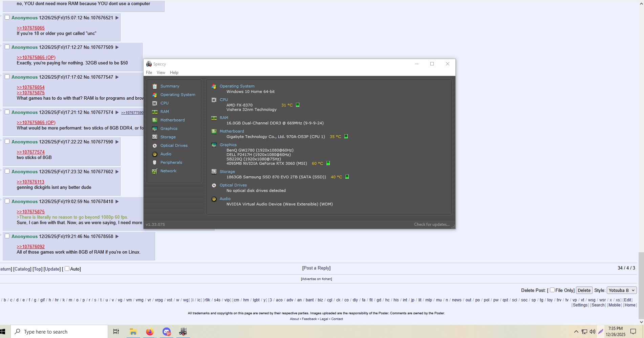Click the green temperature indicator beside 35 °C
The height and width of the screenshot is (338, 644).
coord(346,136)
